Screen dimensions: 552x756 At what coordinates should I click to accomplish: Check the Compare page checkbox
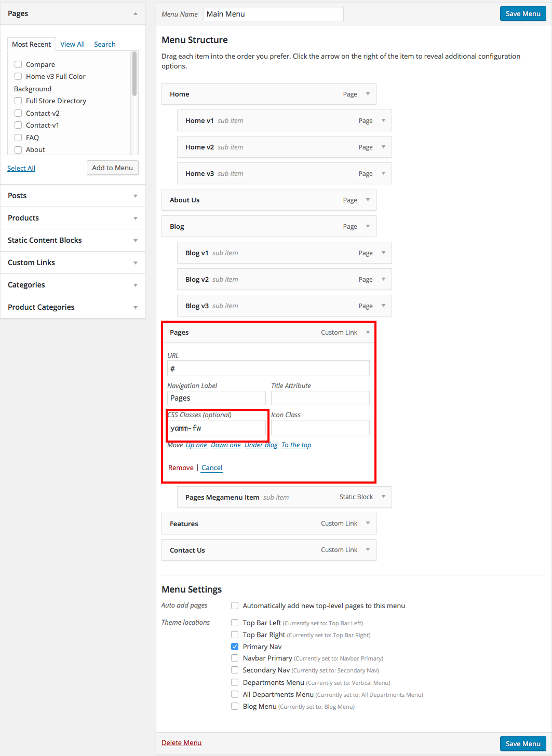coord(18,64)
